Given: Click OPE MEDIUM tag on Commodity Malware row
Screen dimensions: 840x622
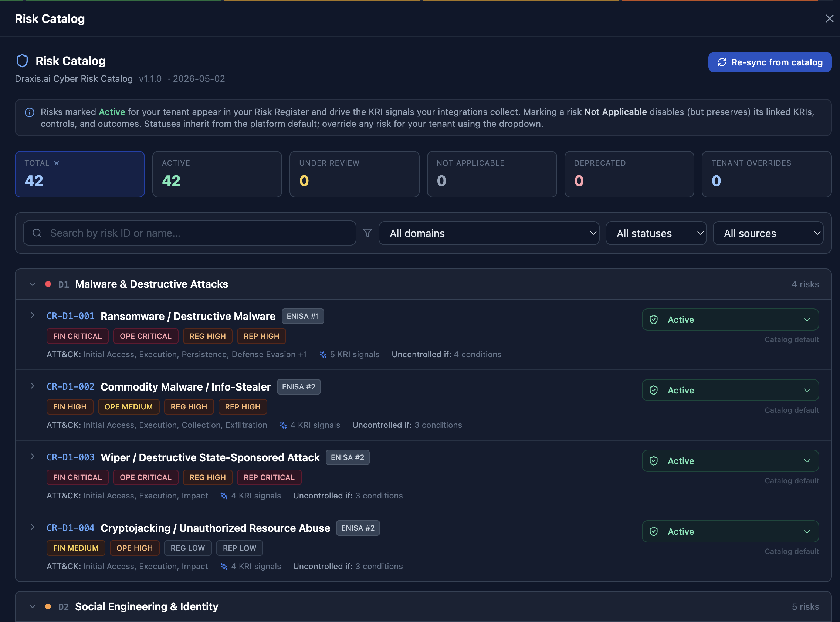Looking at the screenshot, I should point(129,407).
